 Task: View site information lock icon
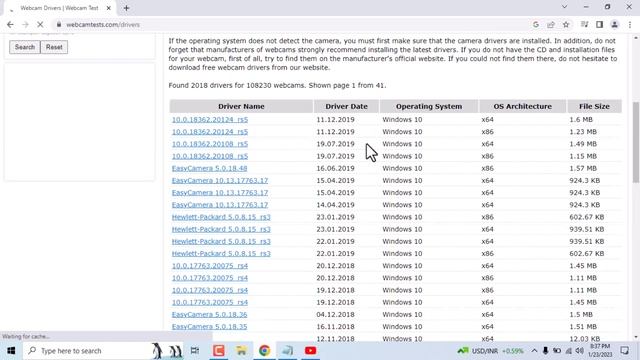pos(59,24)
